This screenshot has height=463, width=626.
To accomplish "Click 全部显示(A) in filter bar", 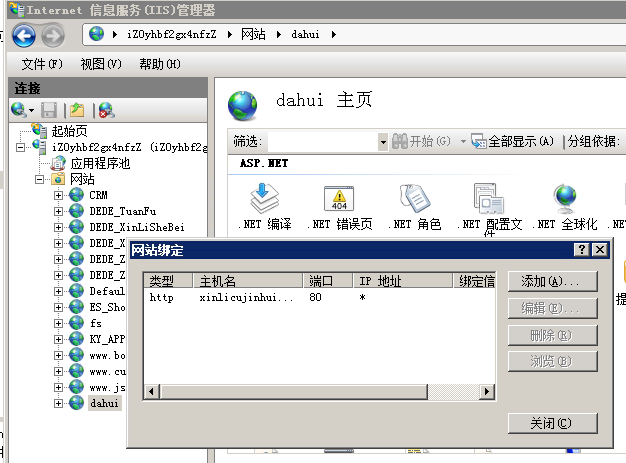I will (x=512, y=141).
